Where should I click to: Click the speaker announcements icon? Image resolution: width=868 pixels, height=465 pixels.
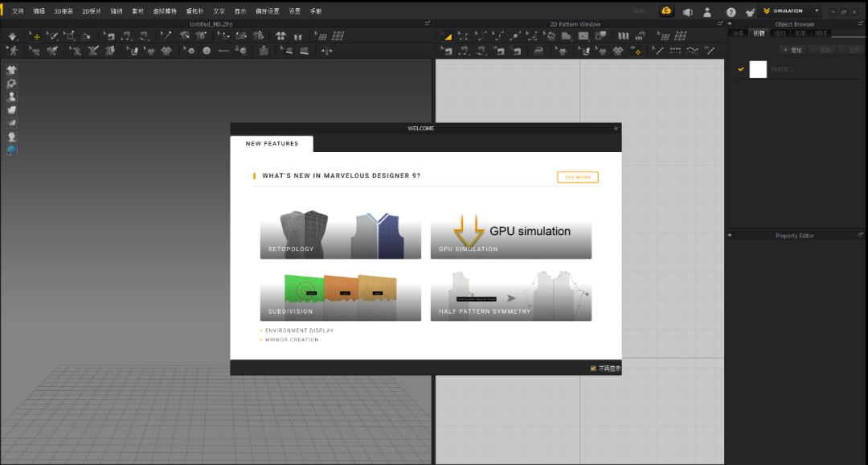[687, 12]
